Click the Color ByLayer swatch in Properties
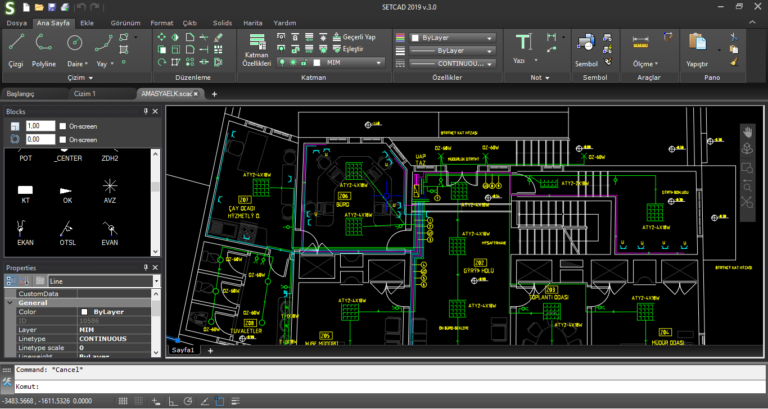 [84, 312]
